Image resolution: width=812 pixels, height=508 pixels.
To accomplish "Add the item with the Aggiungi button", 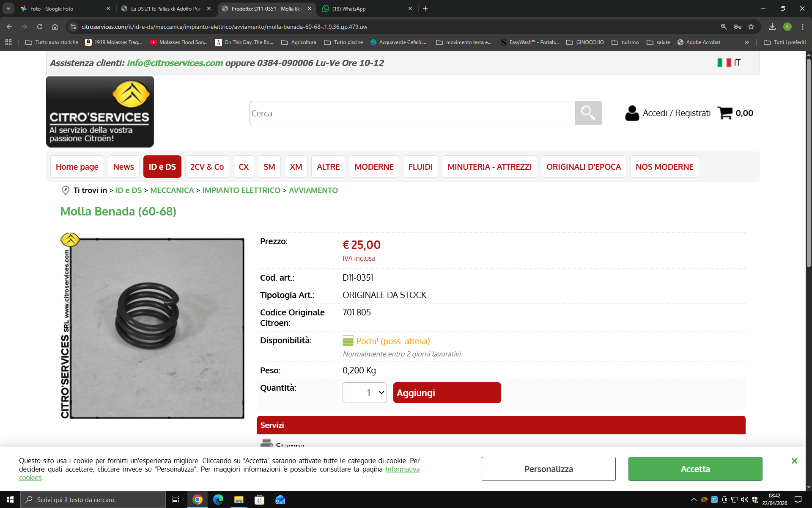I will (x=447, y=393).
